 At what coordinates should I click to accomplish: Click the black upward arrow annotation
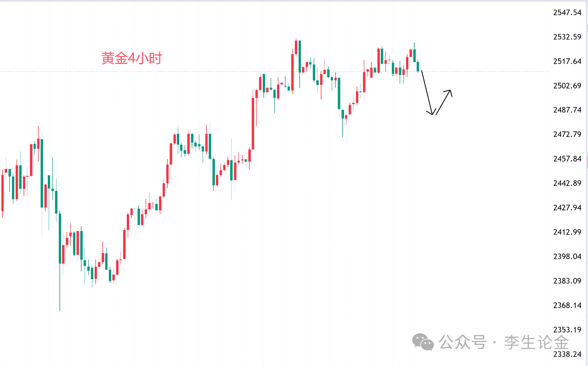(x=443, y=101)
